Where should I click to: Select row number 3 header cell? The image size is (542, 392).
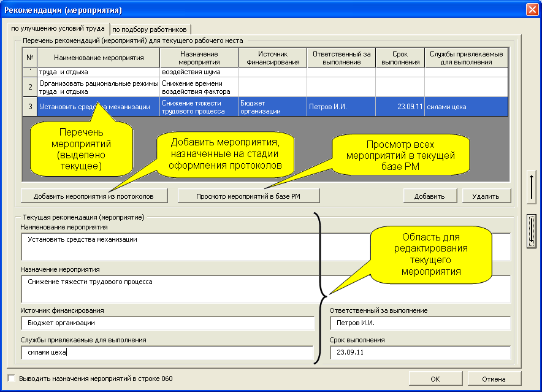pyautogui.click(x=30, y=107)
